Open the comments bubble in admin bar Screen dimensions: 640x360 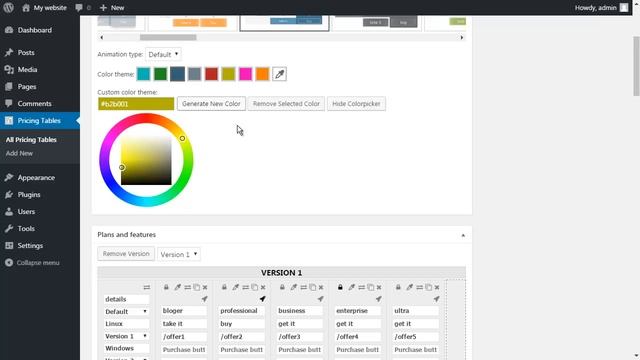click(83, 7)
